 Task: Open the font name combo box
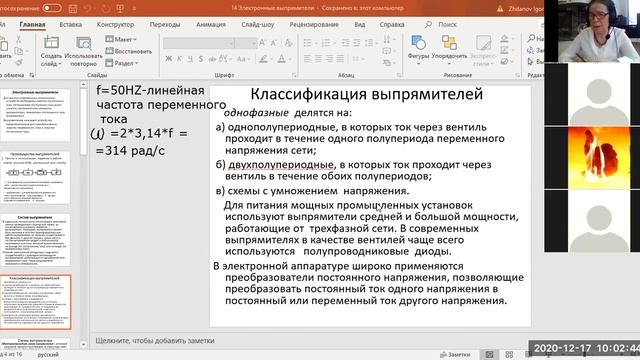point(199,43)
